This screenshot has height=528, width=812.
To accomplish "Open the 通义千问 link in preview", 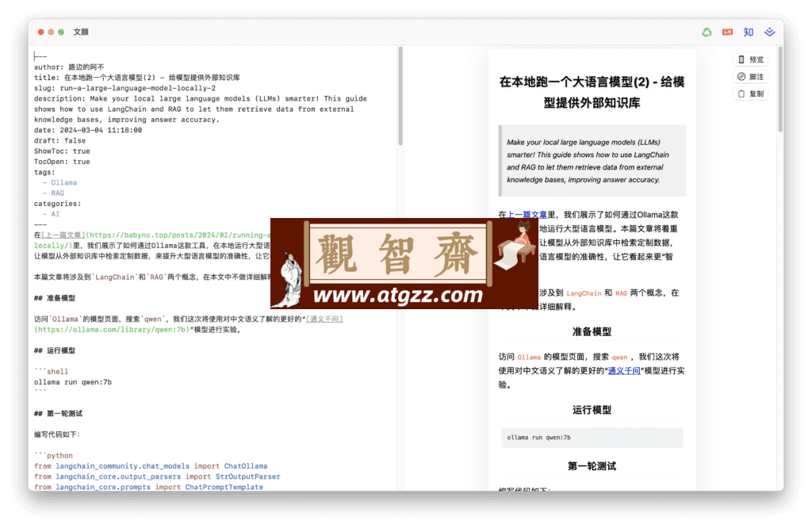I will [x=624, y=371].
